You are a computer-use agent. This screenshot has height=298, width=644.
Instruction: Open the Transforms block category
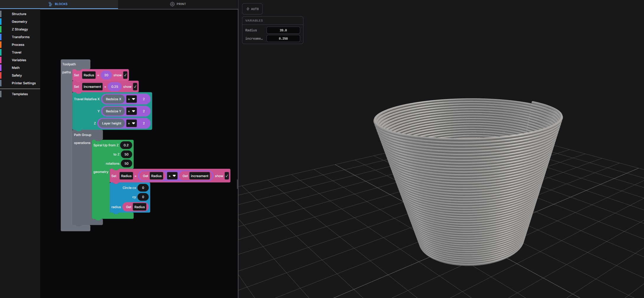[21, 37]
